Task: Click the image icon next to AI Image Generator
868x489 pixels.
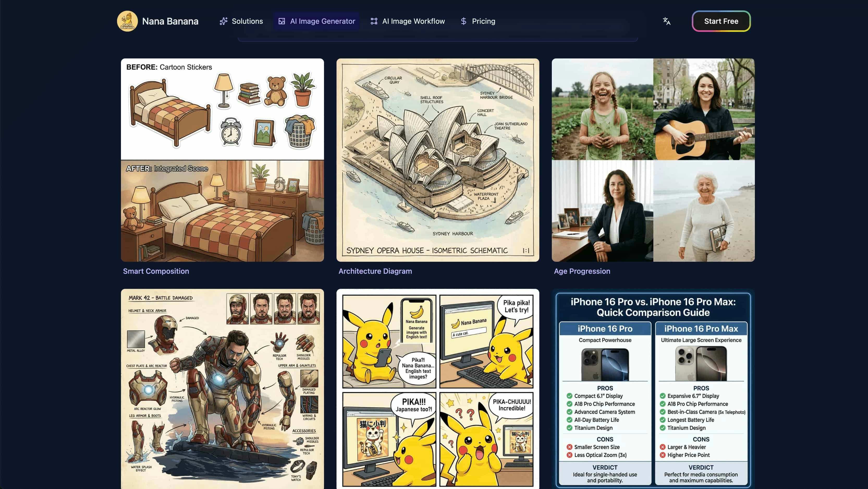Action: pyautogui.click(x=282, y=21)
